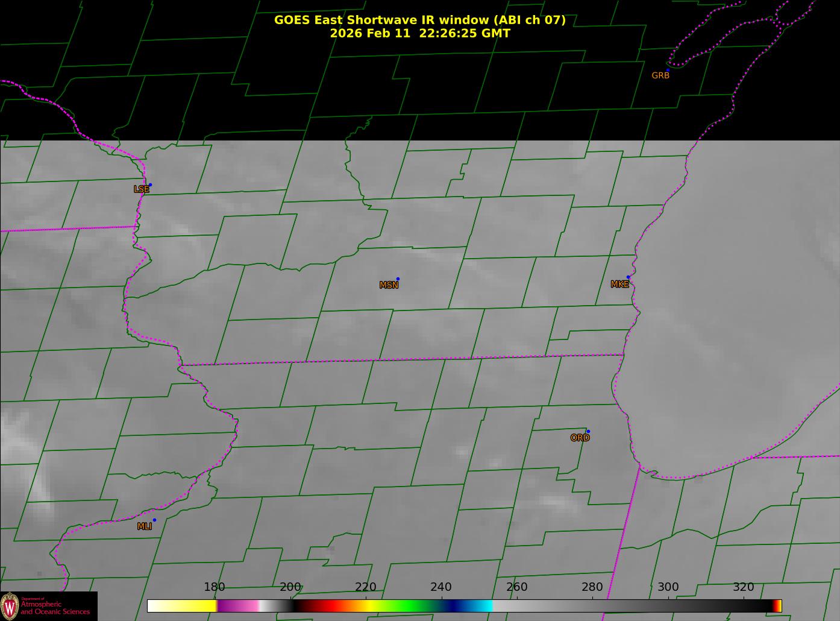
Task: Click the MKE station label
Action: [619, 285]
